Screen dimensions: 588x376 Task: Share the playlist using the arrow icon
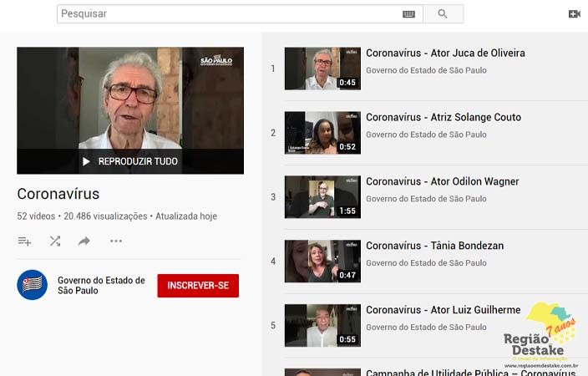tap(84, 241)
